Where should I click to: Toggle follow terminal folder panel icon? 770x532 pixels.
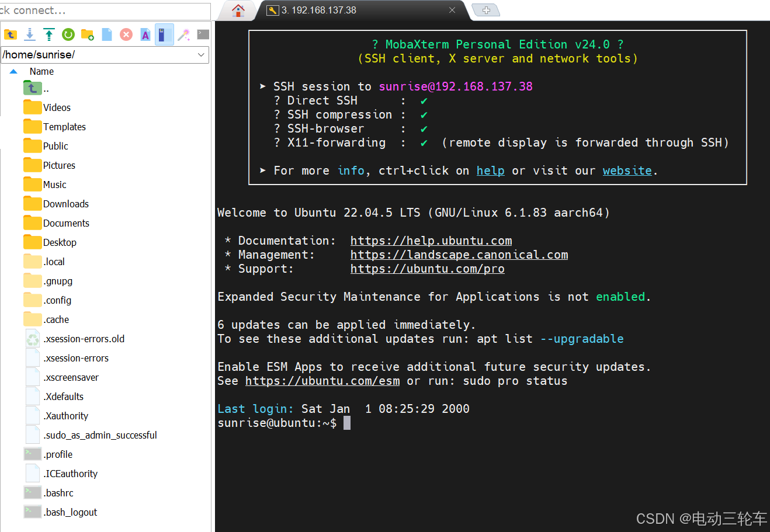coord(165,34)
